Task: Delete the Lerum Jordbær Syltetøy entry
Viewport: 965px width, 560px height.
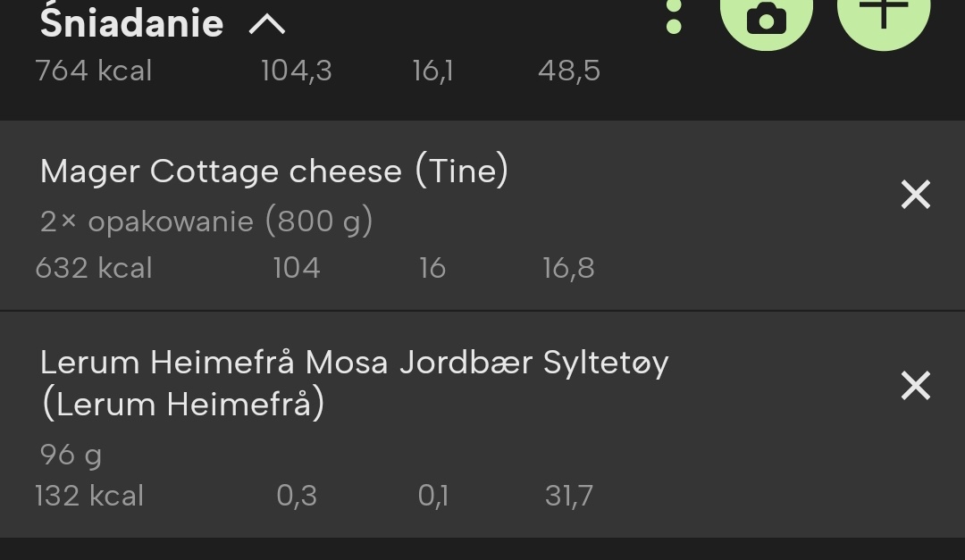Action: point(916,386)
